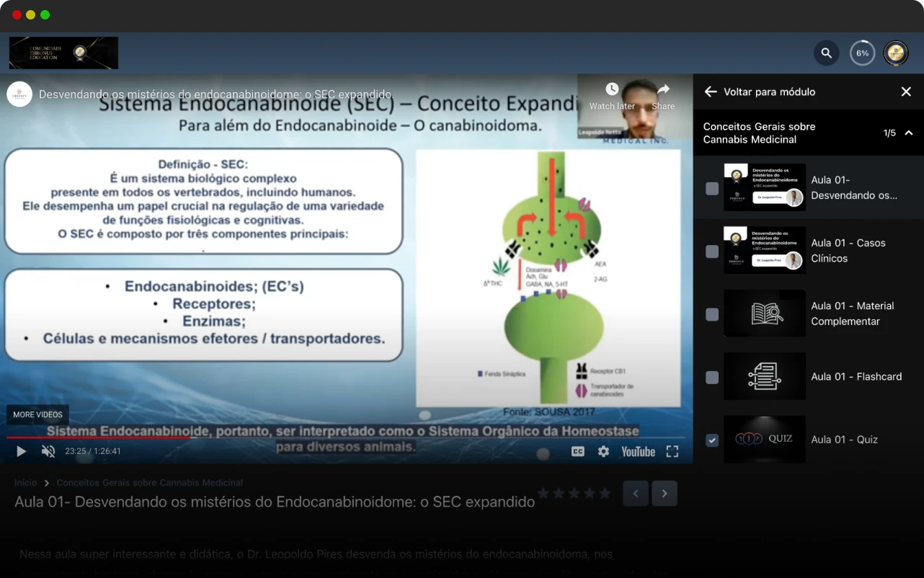Open the 6% progress circle indicator
Screen dimensions: 924x578
(x=862, y=53)
